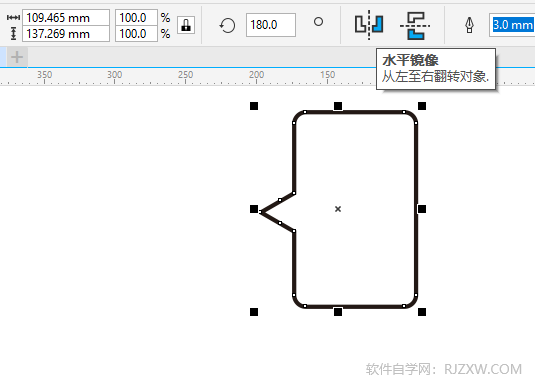Click the width dimension icon
The height and width of the screenshot is (390, 535).
[x=13, y=17]
